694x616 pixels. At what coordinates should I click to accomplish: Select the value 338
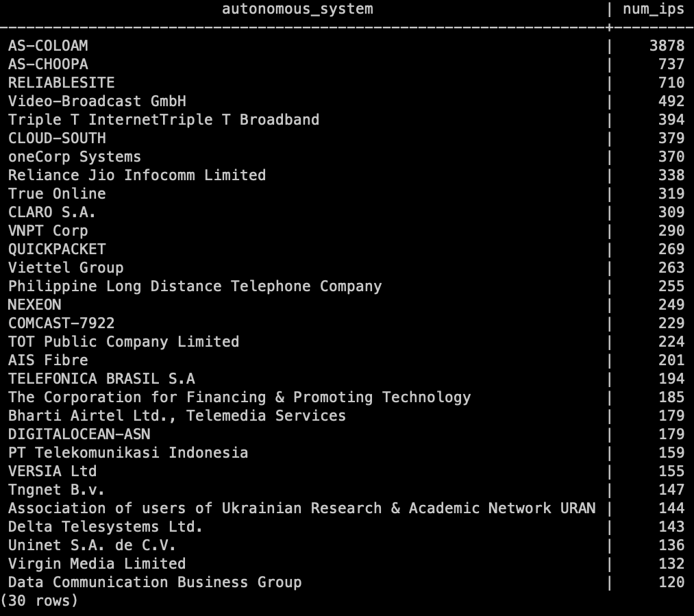click(671, 175)
